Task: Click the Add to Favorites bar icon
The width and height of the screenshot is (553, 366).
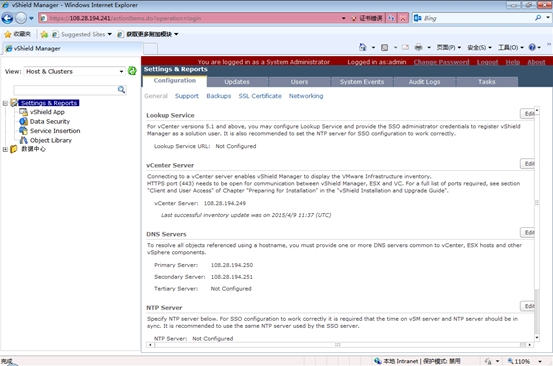Action: pos(44,34)
